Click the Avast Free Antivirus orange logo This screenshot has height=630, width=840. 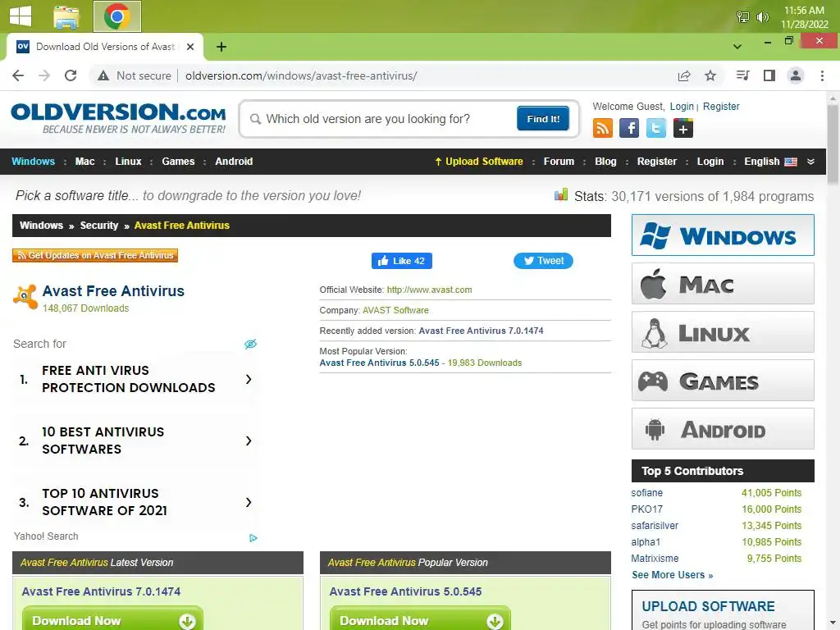pos(25,296)
